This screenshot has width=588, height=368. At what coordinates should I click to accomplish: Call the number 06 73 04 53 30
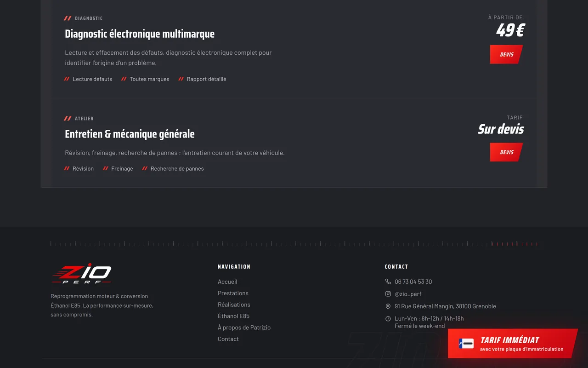pos(413,282)
